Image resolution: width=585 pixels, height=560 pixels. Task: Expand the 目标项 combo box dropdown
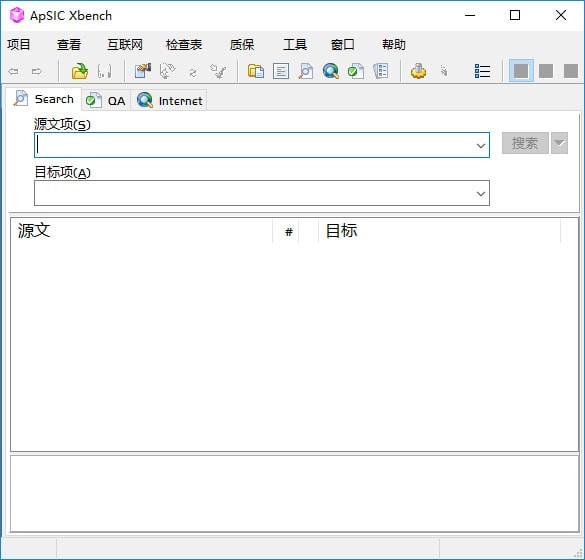click(x=481, y=193)
